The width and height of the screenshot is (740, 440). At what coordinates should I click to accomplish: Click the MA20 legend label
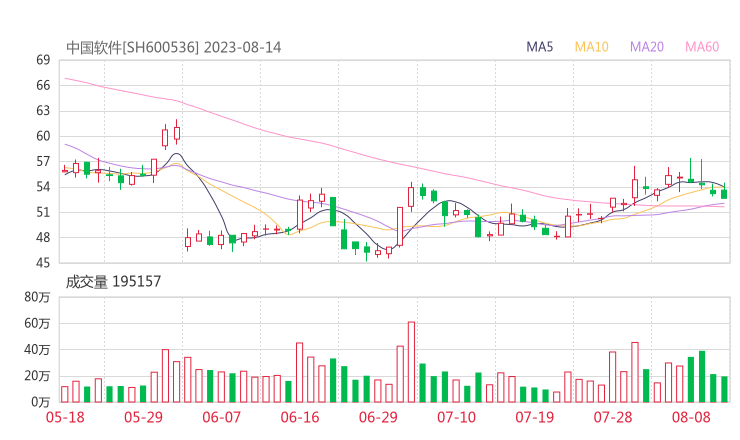(647, 47)
